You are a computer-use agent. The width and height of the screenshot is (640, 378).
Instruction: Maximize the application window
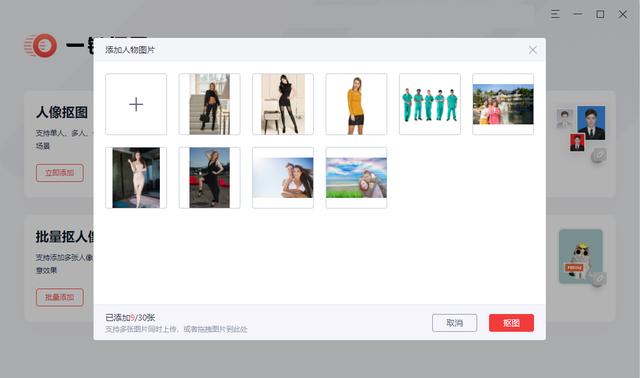pyautogui.click(x=600, y=14)
